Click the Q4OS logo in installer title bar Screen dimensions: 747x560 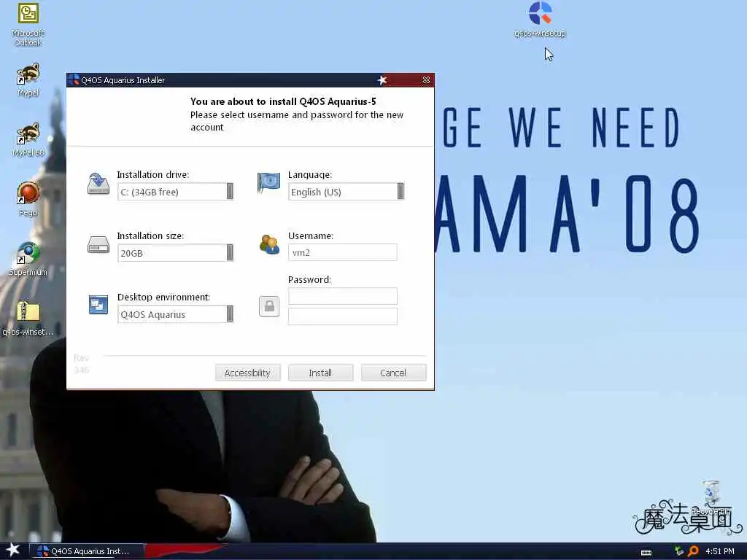pos(74,80)
